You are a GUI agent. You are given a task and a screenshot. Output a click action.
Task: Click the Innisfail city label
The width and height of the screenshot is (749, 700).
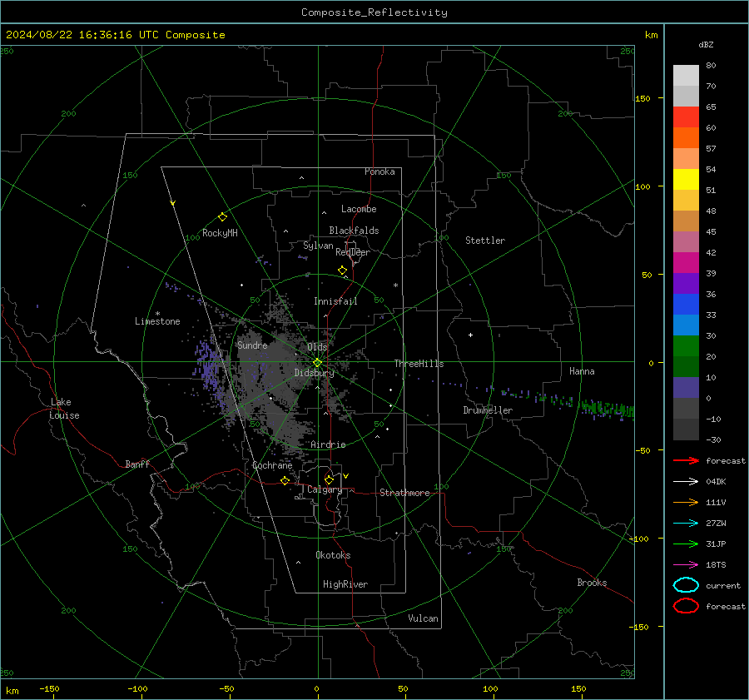tap(335, 301)
